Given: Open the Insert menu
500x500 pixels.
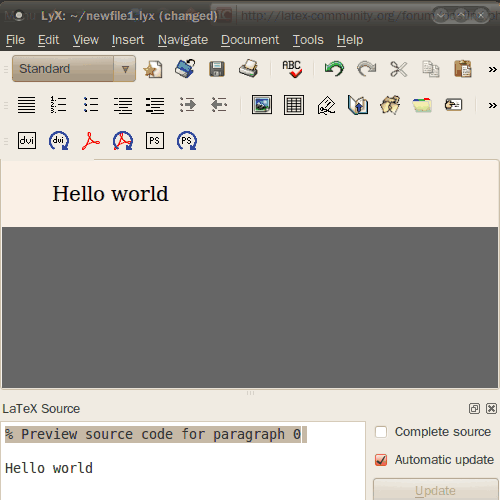Looking at the screenshot, I should point(128,40).
